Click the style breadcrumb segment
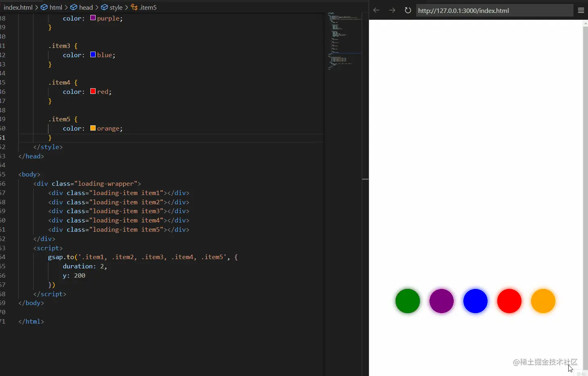This screenshot has height=376, width=588. coord(112,7)
